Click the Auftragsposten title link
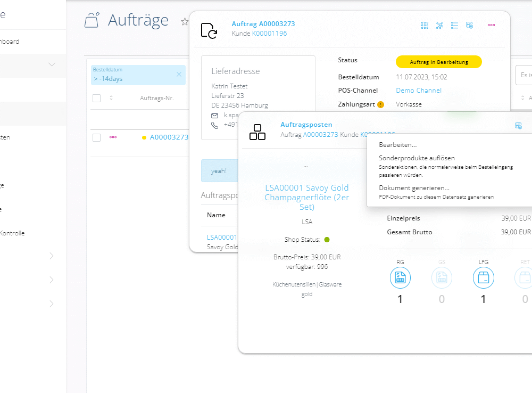Screen dimensions: 532x393 pos(306,125)
